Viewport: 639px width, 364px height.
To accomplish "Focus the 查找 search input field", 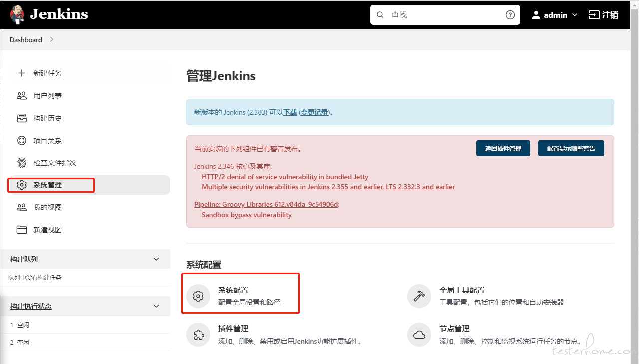I will pos(444,15).
